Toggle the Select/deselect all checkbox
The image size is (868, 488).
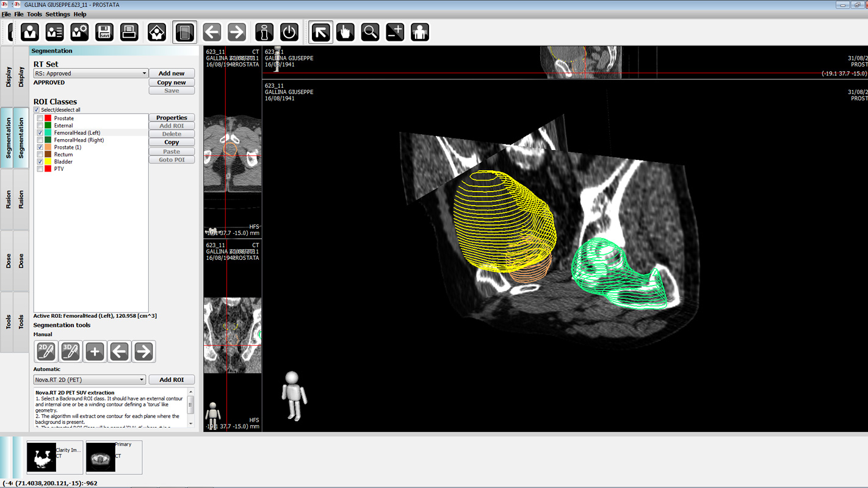coord(37,110)
